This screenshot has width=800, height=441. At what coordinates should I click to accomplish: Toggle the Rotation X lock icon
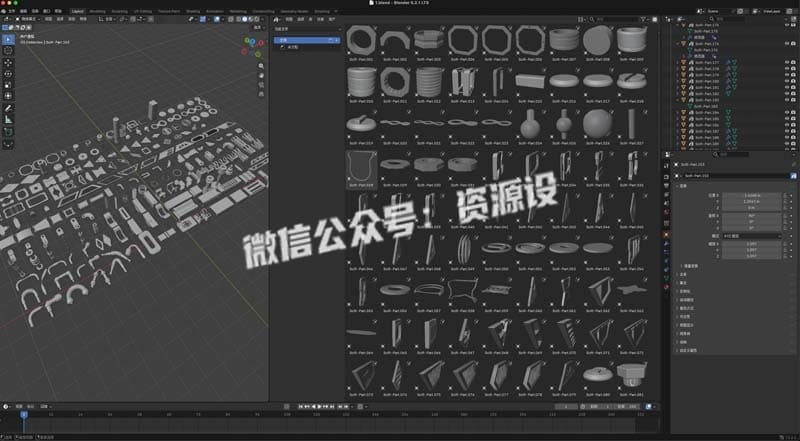[785, 215]
